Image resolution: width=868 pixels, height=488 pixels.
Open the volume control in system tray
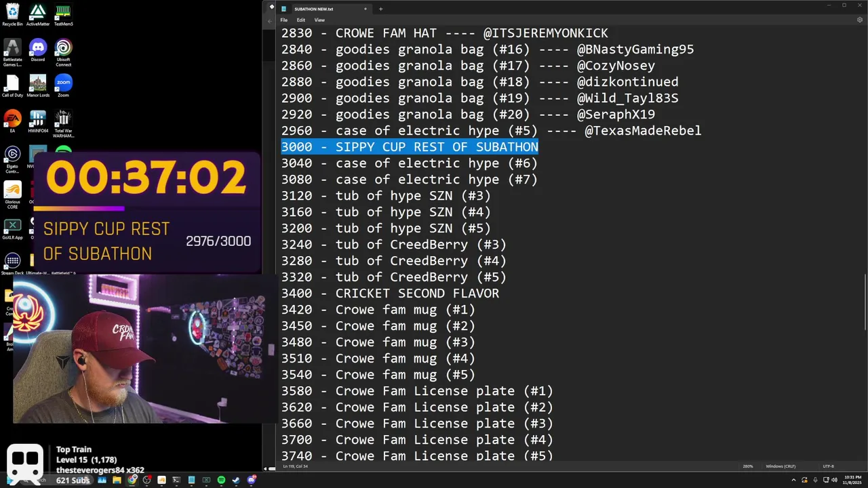click(834, 480)
